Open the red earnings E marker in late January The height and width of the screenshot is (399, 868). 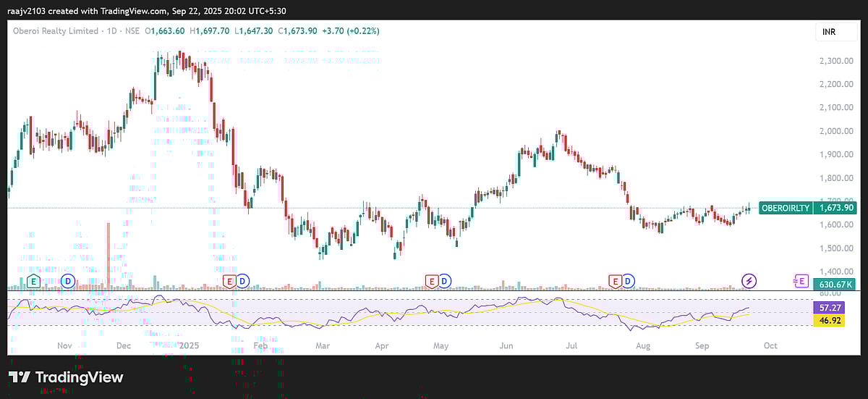point(231,280)
